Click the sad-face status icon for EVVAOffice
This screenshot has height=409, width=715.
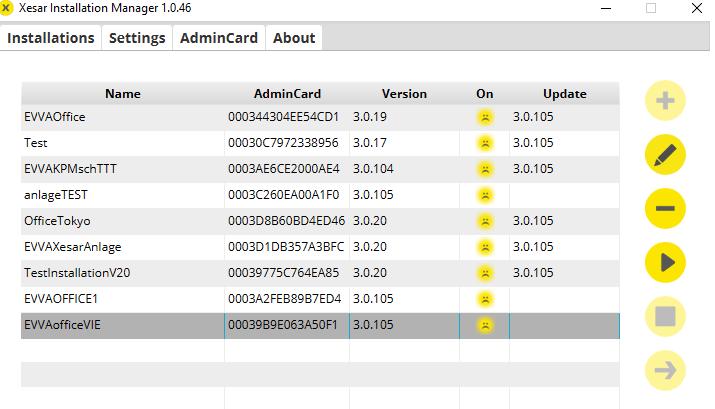tap(485, 117)
